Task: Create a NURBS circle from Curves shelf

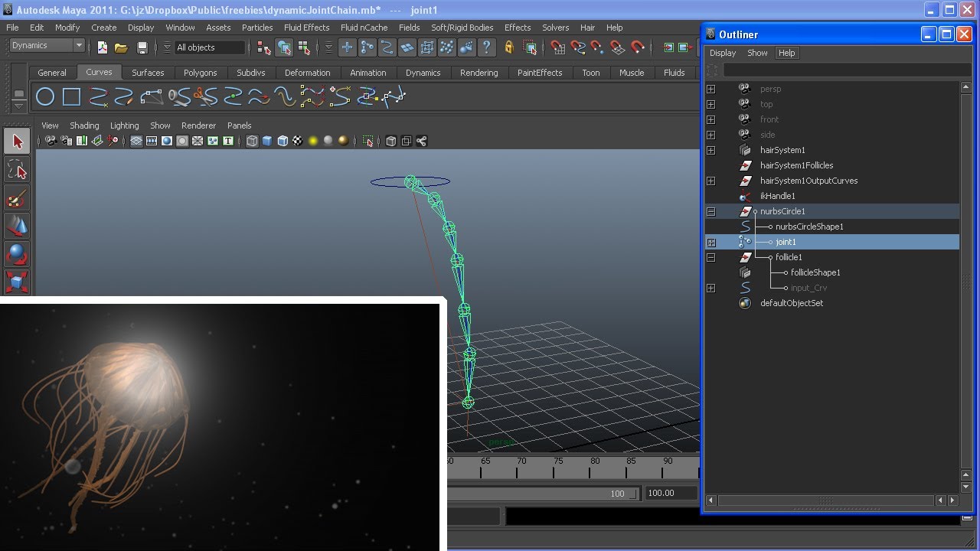Action: 45,97
